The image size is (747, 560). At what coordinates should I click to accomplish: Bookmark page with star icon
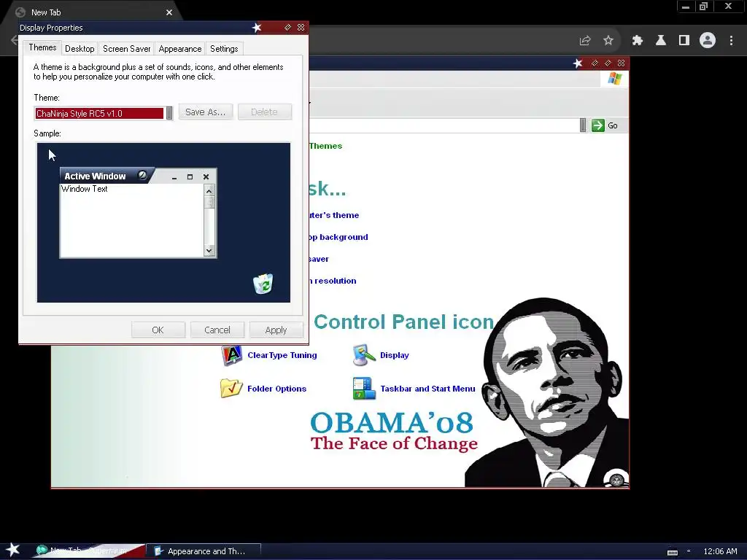click(x=608, y=41)
